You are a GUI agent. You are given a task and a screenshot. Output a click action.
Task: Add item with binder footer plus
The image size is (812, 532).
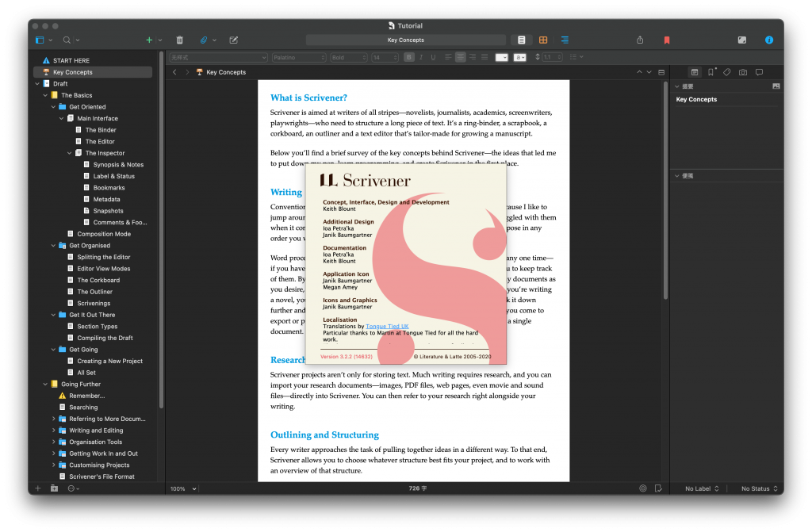pyautogui.click(x=38, y=488)
